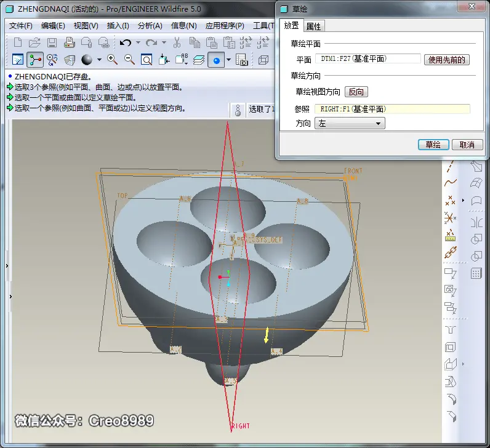Open the 方向 dropdown showing 左
This screenshot has height=448, width=490.
tap(350, 124)
